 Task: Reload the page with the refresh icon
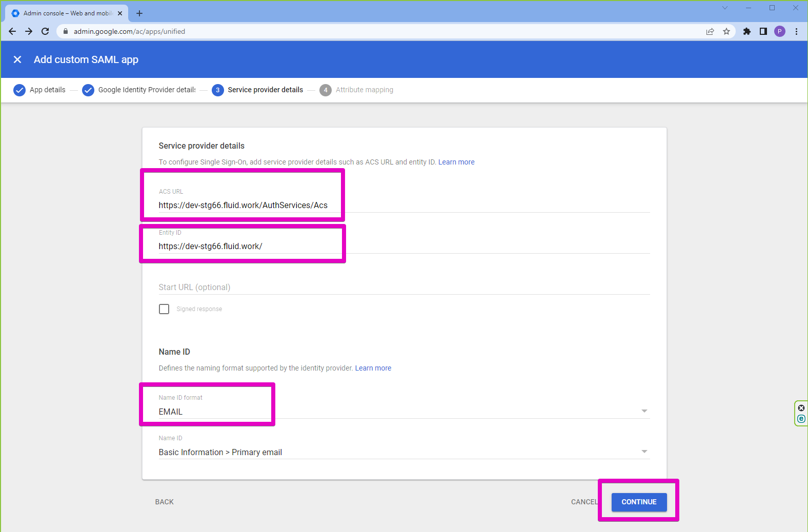tap(45, 31)
